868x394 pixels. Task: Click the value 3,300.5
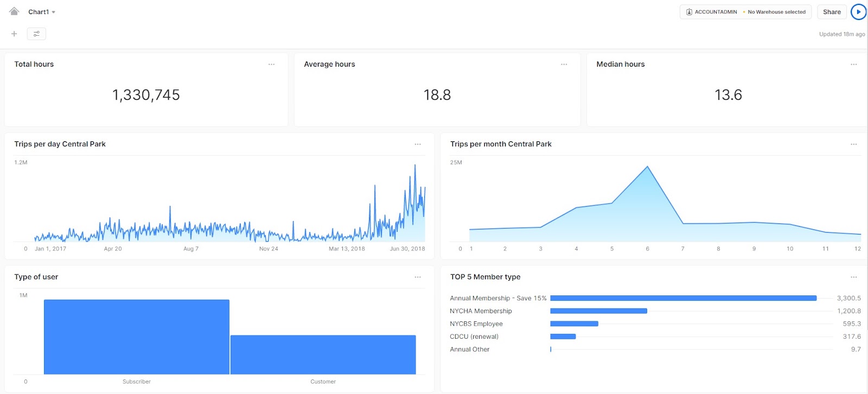coord(849,298)
